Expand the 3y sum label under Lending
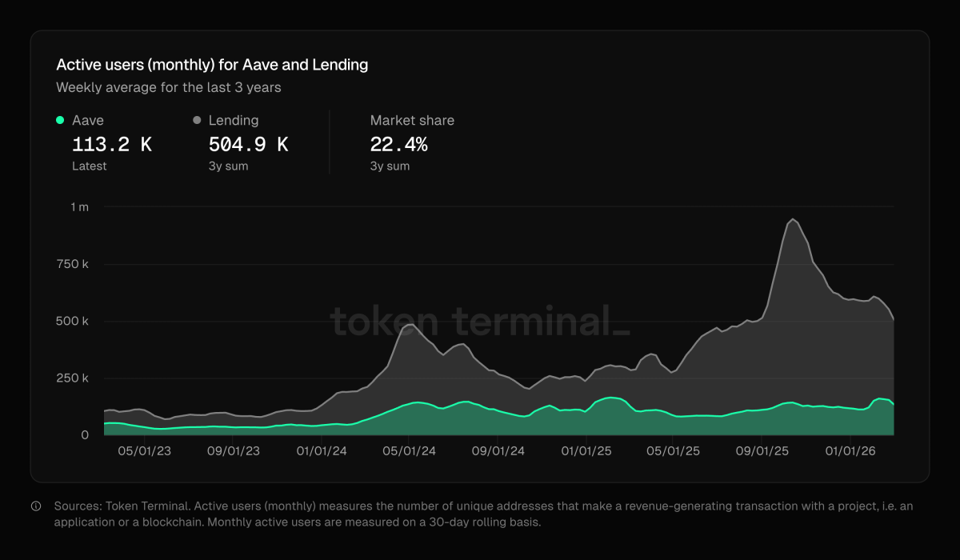 pyautogui.click(x=229, y=166)
